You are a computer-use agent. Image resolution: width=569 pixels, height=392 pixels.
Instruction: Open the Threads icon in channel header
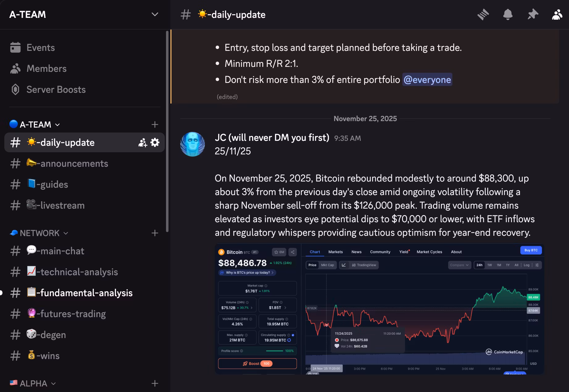[483, 14]
